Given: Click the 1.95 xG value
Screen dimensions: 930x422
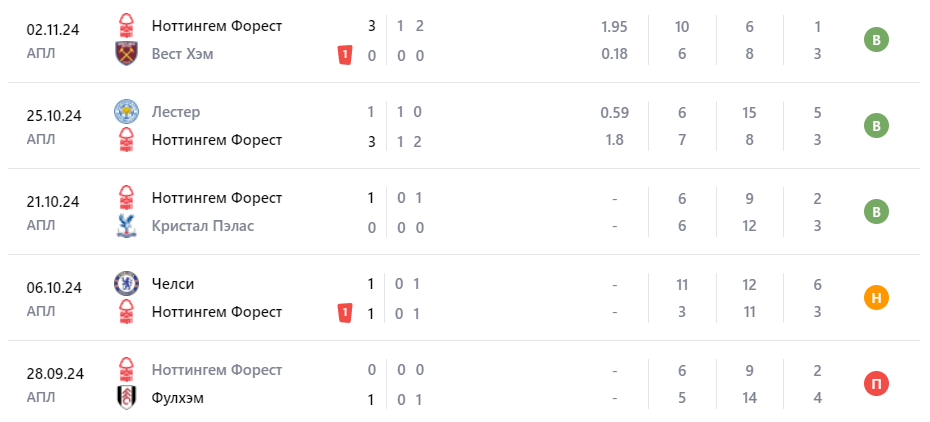Looking at the screenshot, I should click(614, 26).
